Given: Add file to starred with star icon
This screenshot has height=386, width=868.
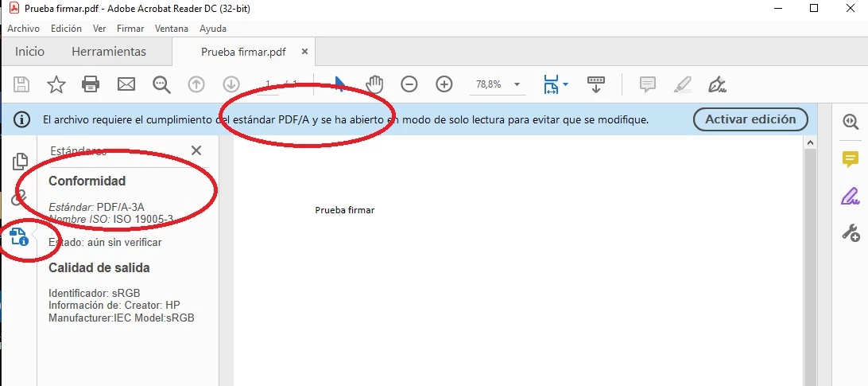Looking at the screenshot, I should point(56,84).
